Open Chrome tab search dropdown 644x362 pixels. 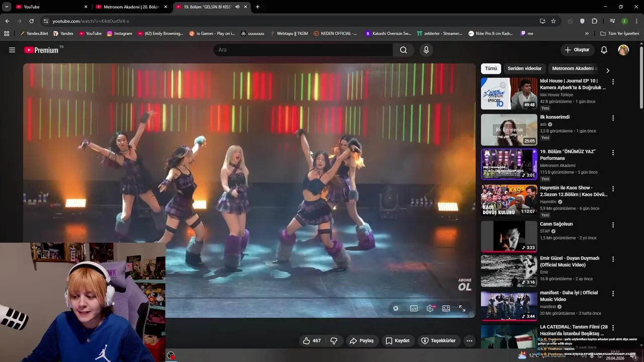pyautogui.click(x=7, y=7)
